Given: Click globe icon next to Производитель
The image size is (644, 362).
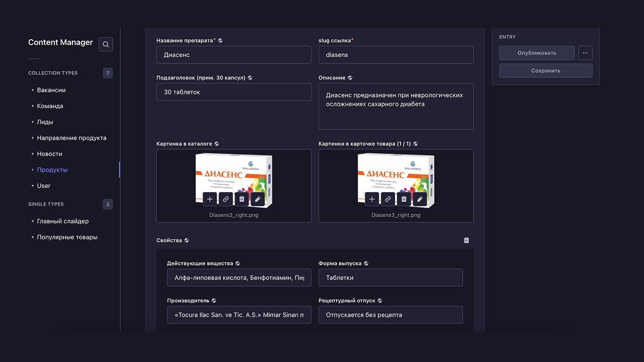Looking at the screenshot, I should (214, 301).
